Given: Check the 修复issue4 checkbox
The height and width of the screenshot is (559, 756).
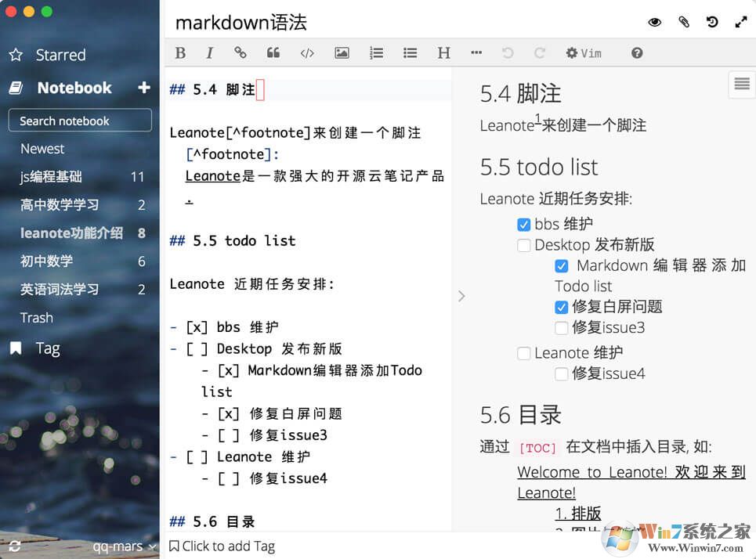Looking at the screenshot, I should (x=561, y=374).
